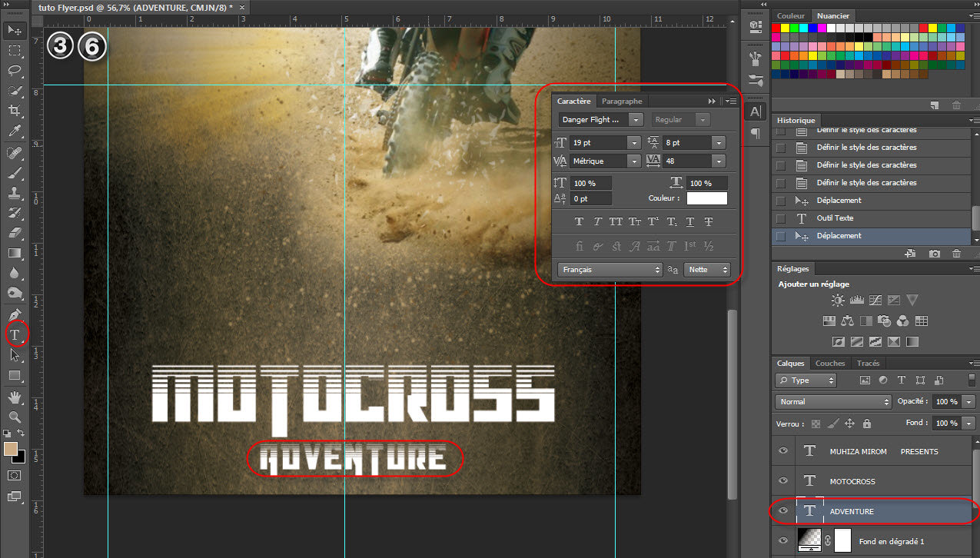Image resolution: width=980 pixels, height=558 pixels.
Task: Choose the Hand tool
Action: [x=15, y=397]
